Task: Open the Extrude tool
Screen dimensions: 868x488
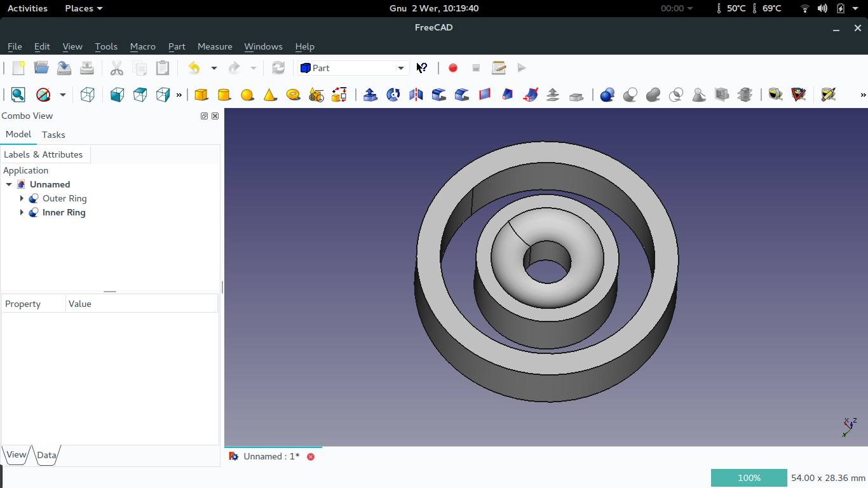Action: pyautogui.click(x=370, y=94)
